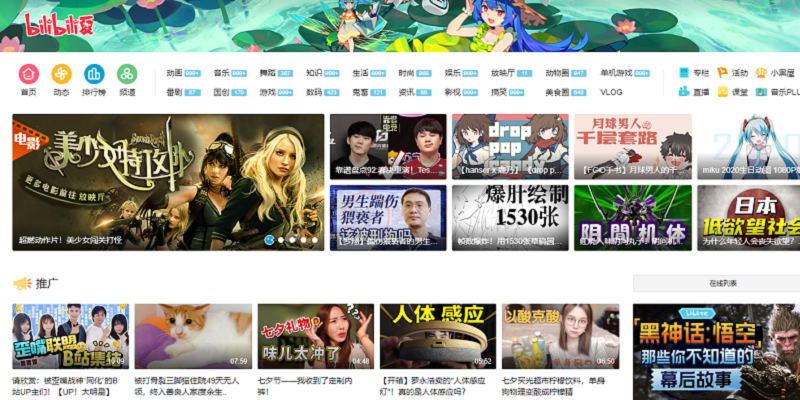Open the 阴间机体 video thumbnail
Screen dimensions: 800x400
633,218
